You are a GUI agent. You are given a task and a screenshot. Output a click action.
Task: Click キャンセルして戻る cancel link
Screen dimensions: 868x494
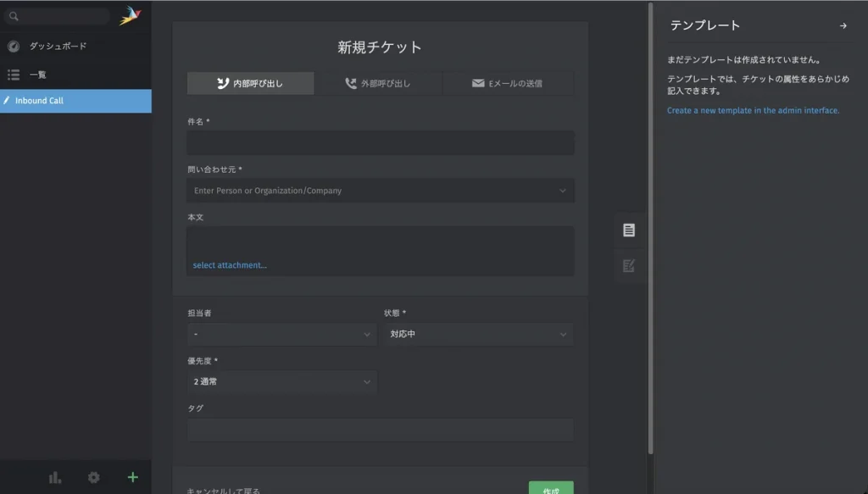click(x=223, y=491)
